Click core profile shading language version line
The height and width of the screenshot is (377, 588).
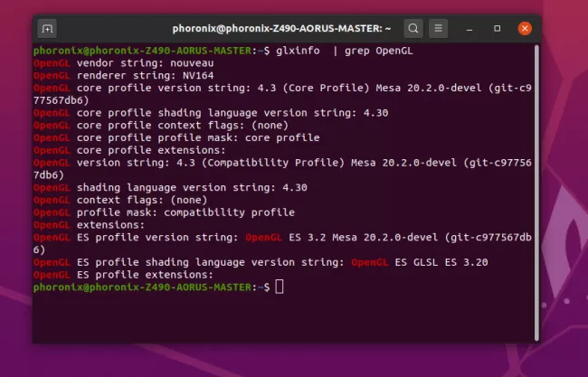pos(211,113)
